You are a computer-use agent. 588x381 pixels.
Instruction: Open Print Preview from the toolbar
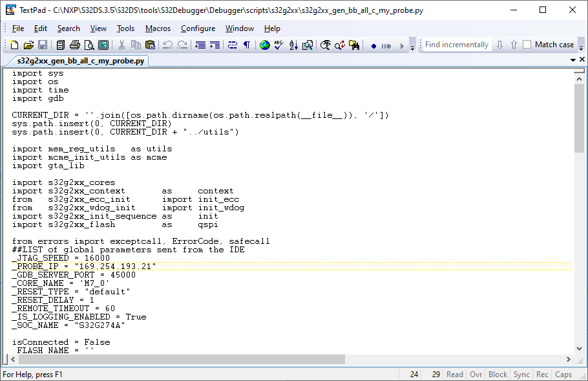89,45
